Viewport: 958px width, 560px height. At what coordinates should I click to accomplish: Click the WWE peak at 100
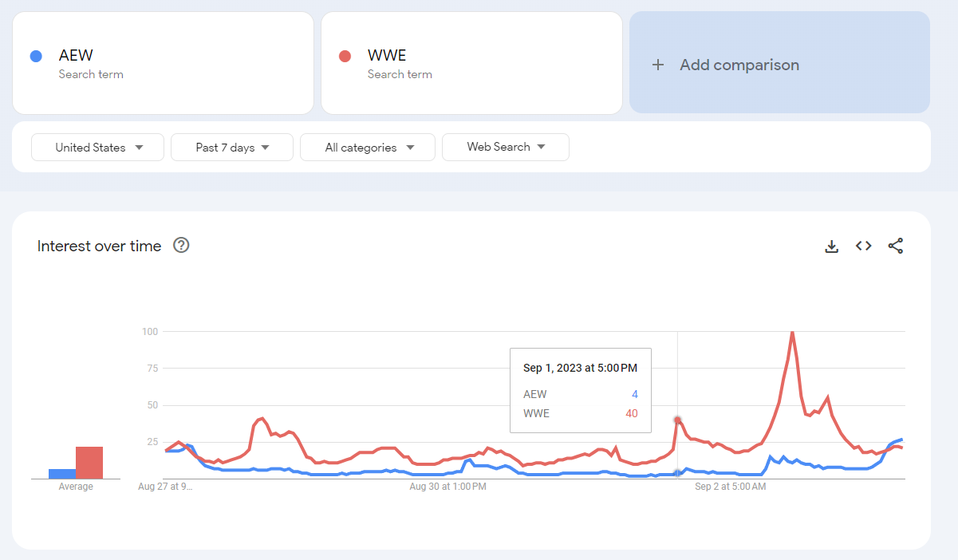coord(792,332)
